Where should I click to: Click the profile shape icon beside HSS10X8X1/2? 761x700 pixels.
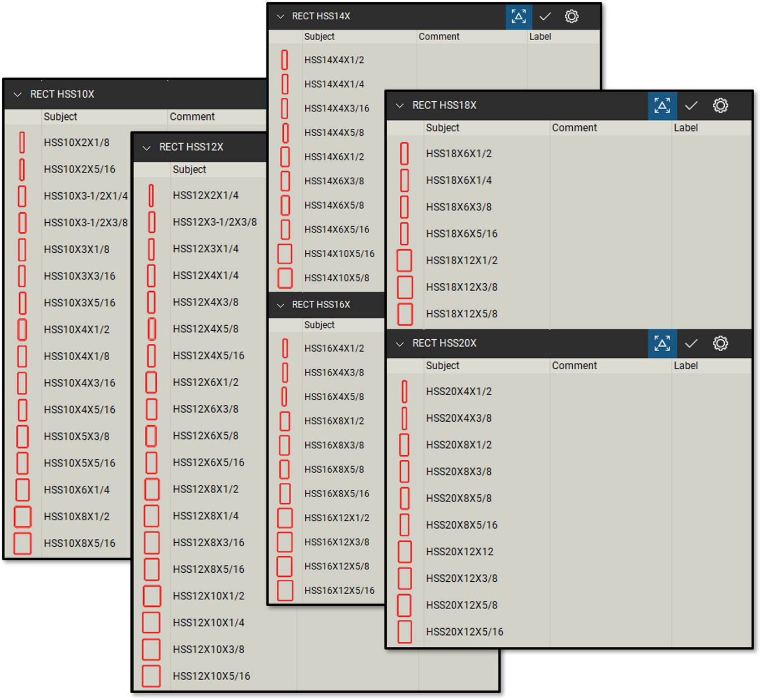(x=23, y=516)
